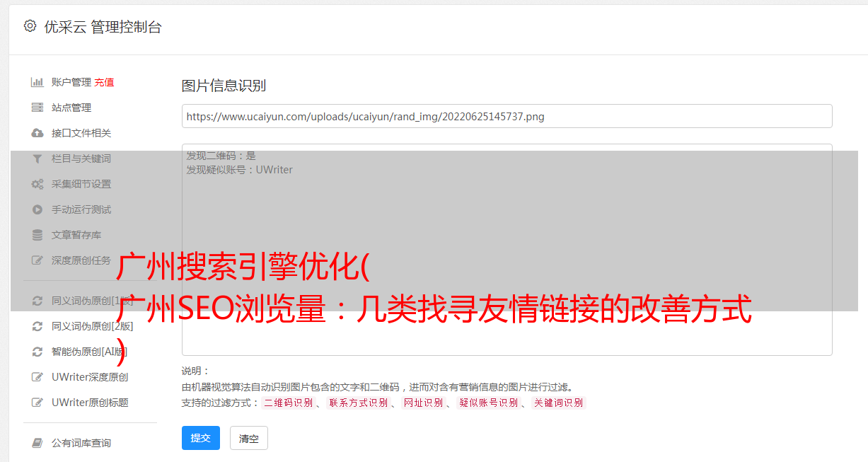Click the 疑似账号识别 tag
Viewport: 868px width, 462px height.
(488, 403)
